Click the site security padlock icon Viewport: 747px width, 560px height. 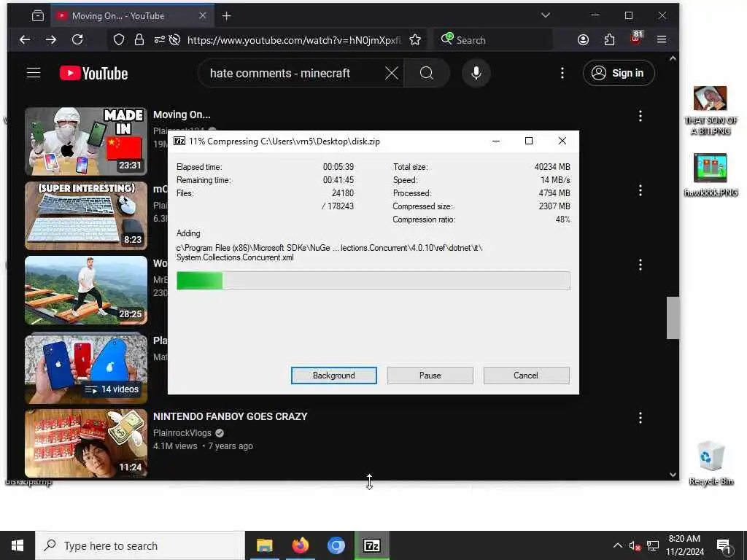[x=139, y=40]
